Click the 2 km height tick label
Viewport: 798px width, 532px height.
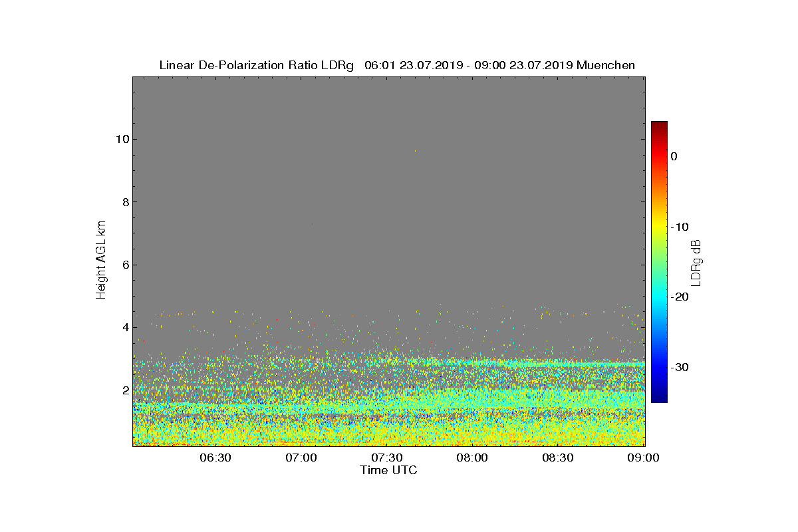pyautogui.click(x=125, y=390)
